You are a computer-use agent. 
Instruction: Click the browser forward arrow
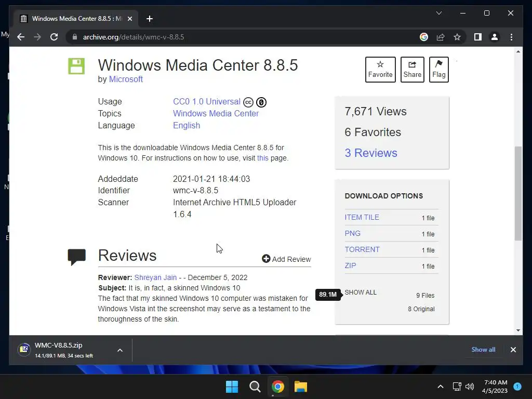(x=37, y=37)
